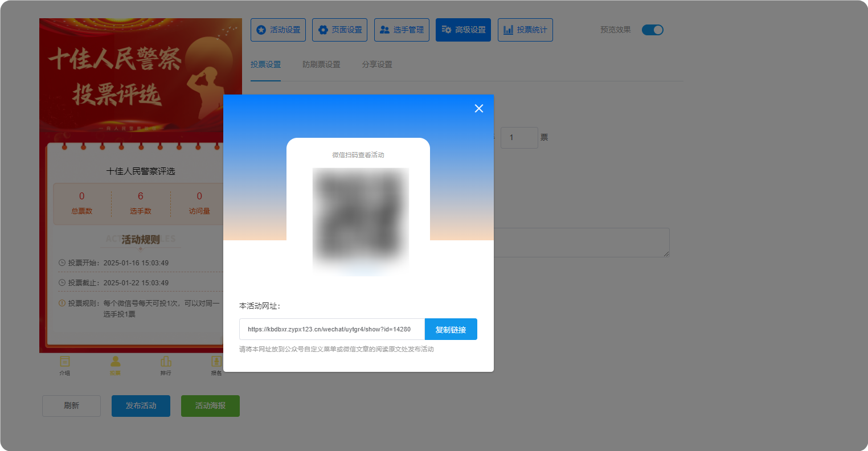Select the 微信扫码查看活动 caption

[358, 155]
